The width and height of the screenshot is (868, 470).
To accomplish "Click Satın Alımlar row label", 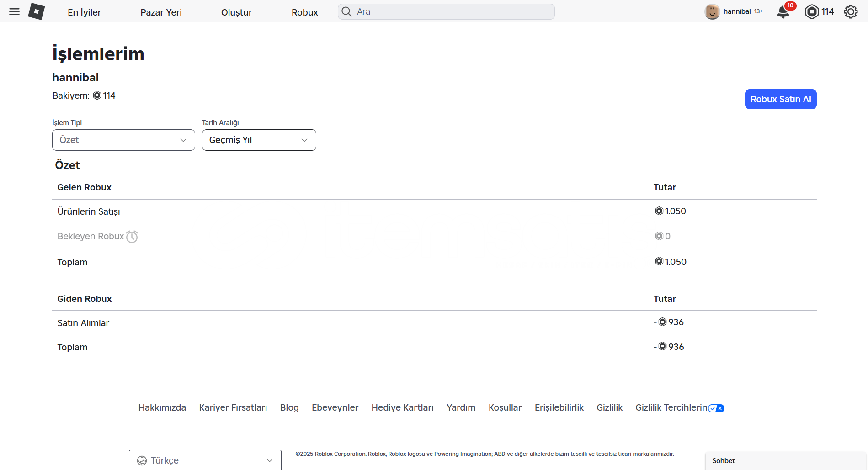I will [x=83, y=323].
